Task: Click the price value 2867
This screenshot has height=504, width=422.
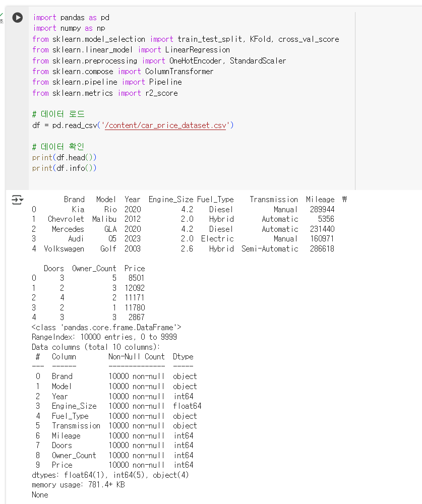Action: pyautogui.click(x=136, y=317)
